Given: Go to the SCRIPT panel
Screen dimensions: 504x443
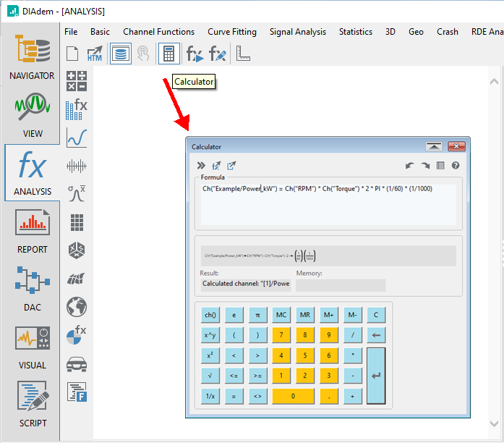Looking at the screenshot, I should [x=32, y=405].
